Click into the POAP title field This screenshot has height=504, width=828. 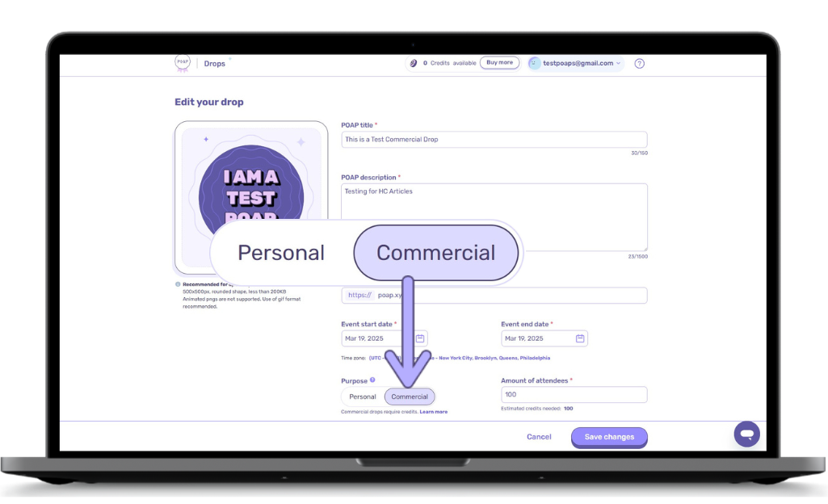pyautogui.click(x=494, y=140)
